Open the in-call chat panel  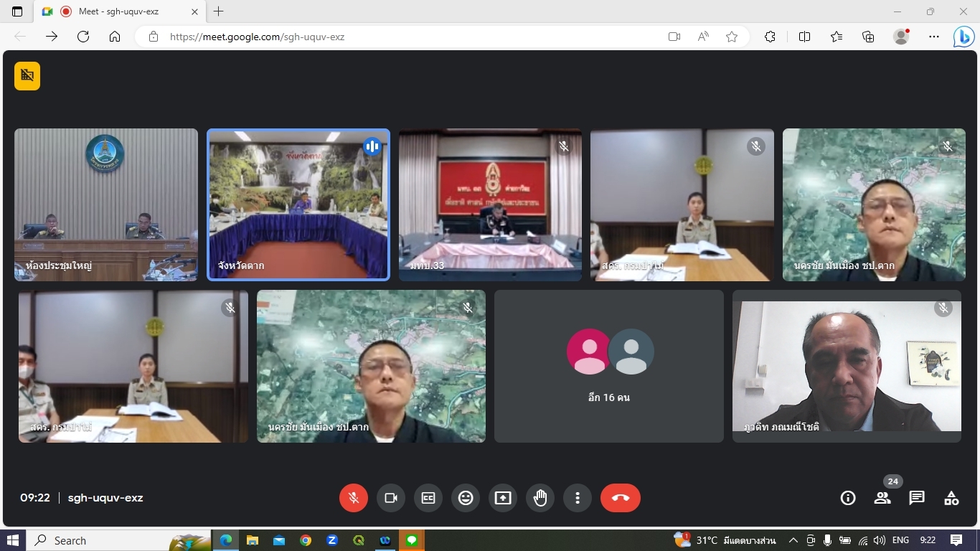917,498
